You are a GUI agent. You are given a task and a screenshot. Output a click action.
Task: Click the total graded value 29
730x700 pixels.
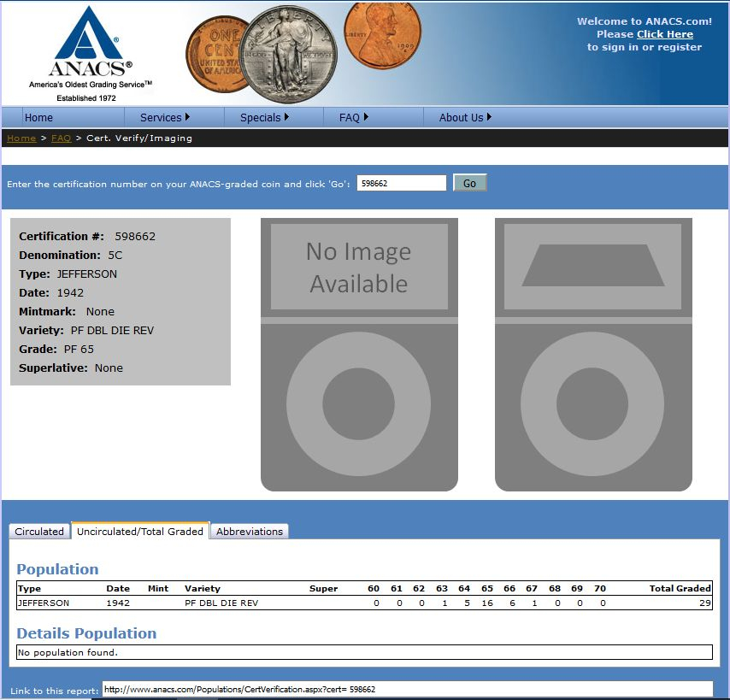[705, 603]
